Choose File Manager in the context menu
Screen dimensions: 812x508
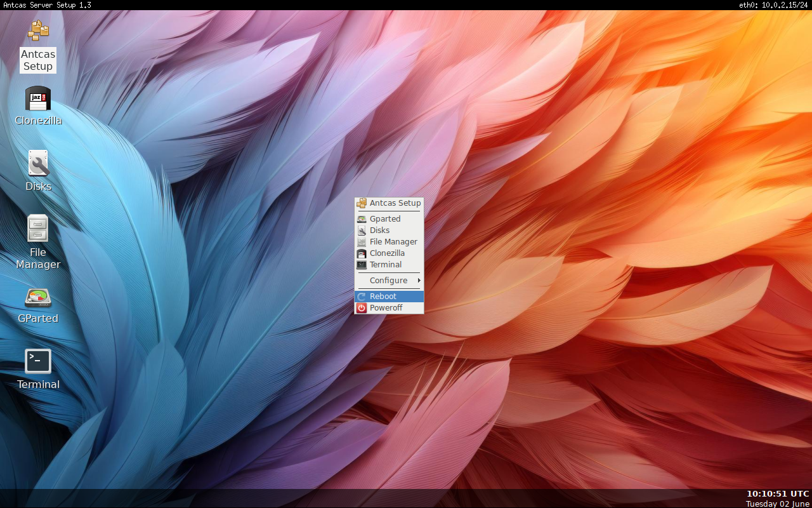[x=389, y=242]
